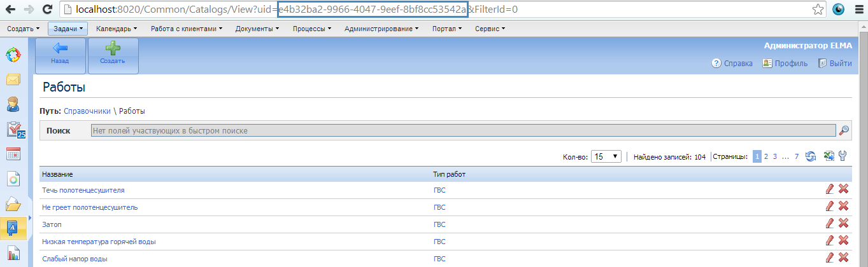Image resolution: width=868 pixels, height=267 pixels.
Task: Click the refresh table icon next to pagination
Action: coord(811,156)
